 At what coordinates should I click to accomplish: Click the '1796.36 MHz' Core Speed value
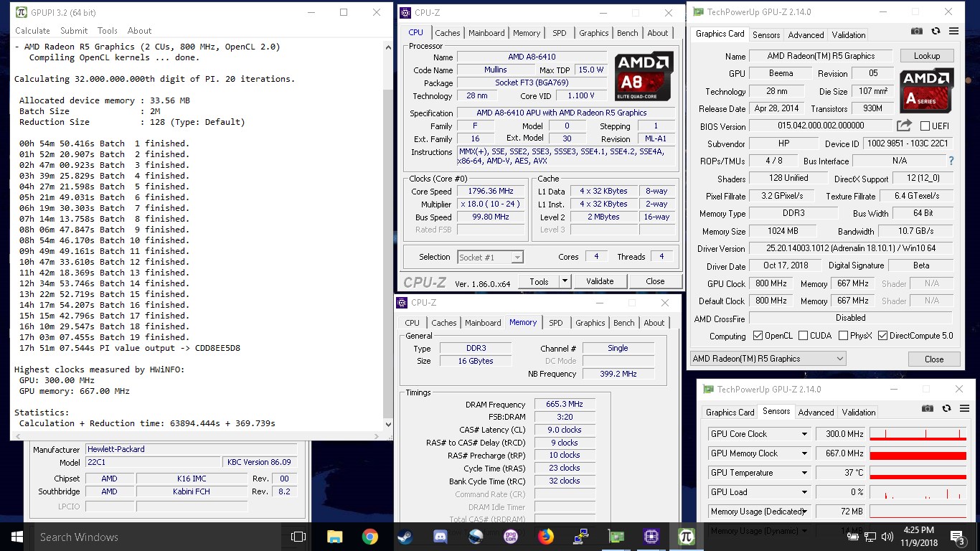[x=492, y=191]
